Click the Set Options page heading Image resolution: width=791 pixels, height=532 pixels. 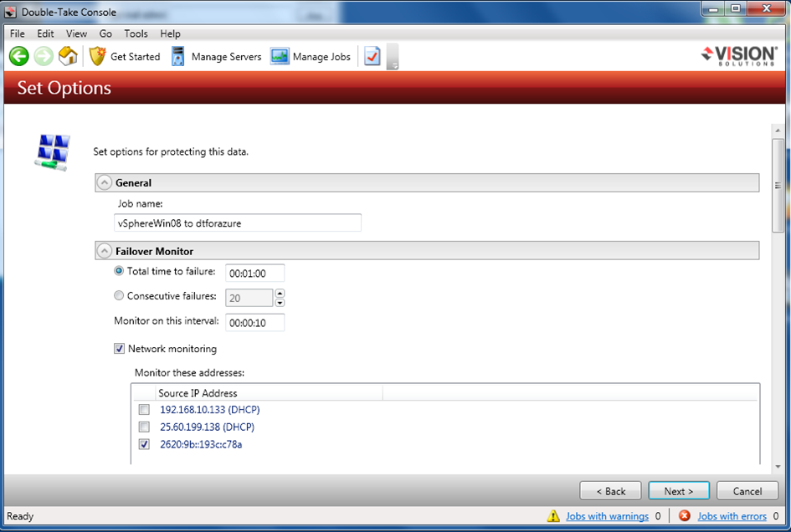click(x=64, y=88)
